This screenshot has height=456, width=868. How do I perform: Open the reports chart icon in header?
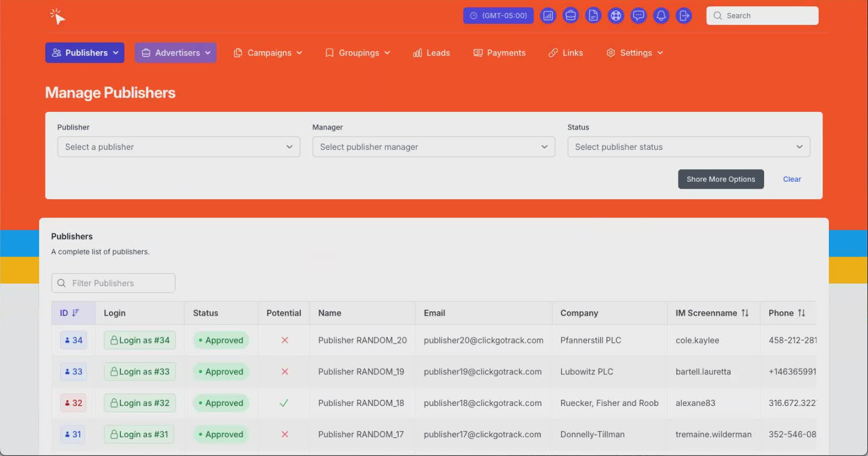(x=548, y=16)
